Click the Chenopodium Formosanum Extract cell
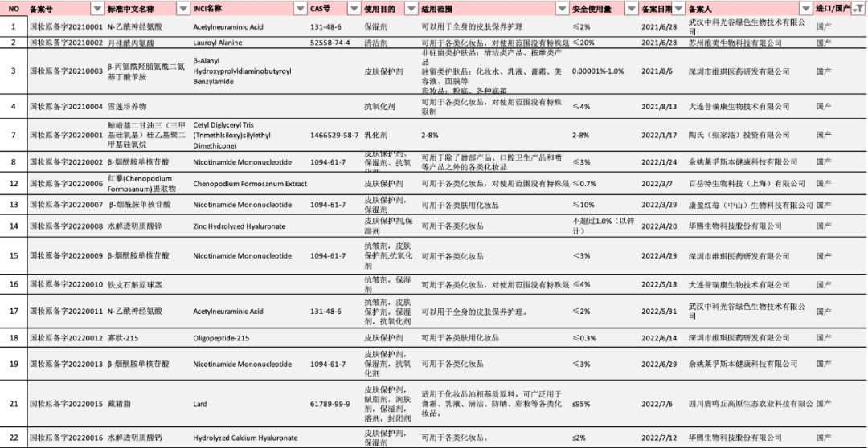 [x=250, y=184]
